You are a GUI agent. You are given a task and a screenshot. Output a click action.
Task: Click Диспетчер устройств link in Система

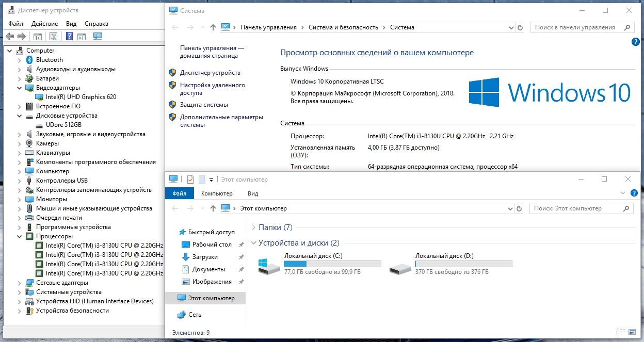(210, 73)
